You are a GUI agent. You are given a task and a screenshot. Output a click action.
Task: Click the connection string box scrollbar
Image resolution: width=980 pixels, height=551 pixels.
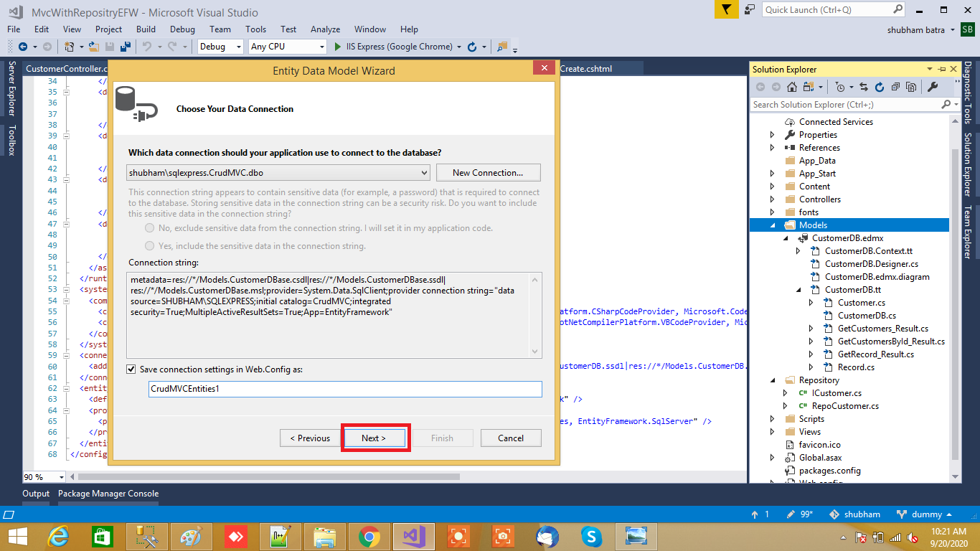tap(534, 314)
